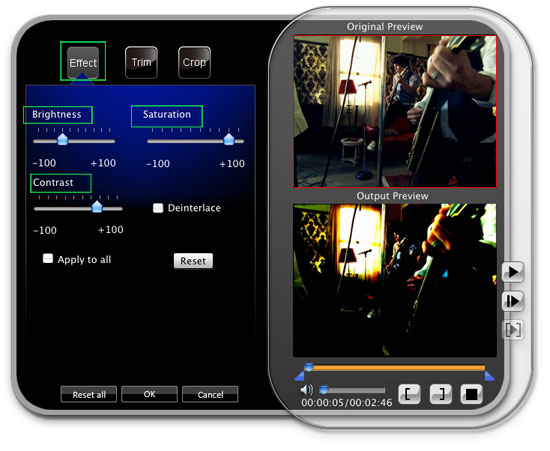Set trim start with left bracket button
This screenshot has width=550, height=451.
[409, 394]
